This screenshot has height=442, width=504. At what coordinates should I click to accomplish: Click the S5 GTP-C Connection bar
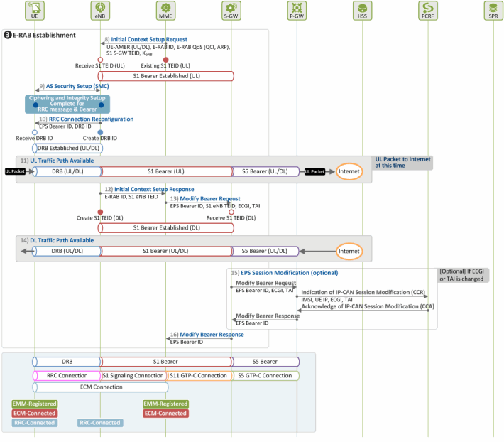pyautogui.click(x=265, y=376)
